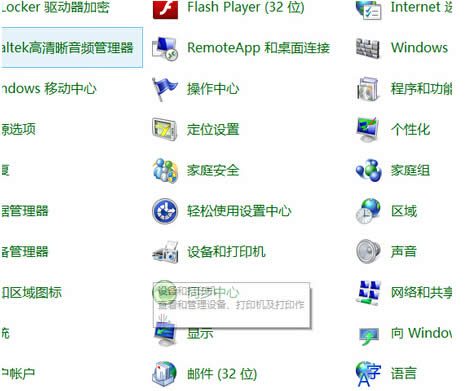Open the 邮件 (32 位) mail icon
This screenshot has height=391, width=470.
(164, 374)
